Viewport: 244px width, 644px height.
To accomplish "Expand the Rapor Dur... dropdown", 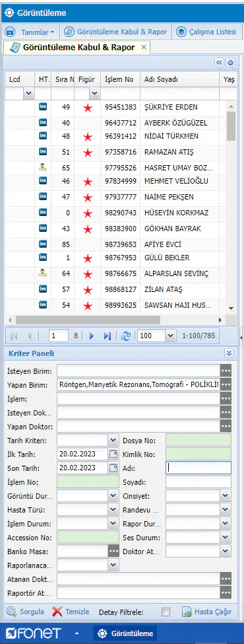I will tap(225, 523).
